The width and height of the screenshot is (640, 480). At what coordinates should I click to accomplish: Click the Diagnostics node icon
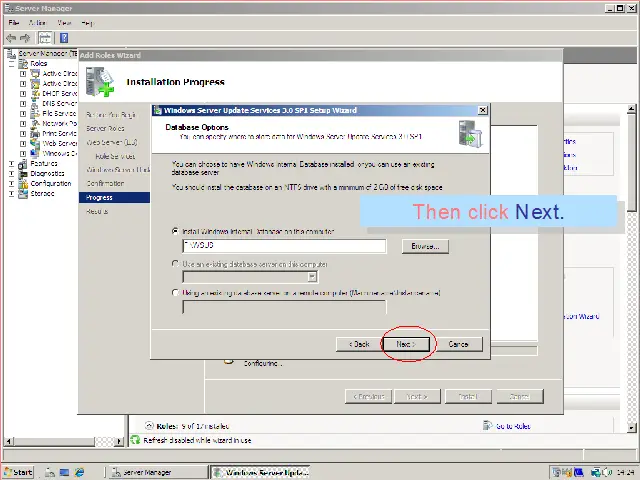click(x=23, y=173)
